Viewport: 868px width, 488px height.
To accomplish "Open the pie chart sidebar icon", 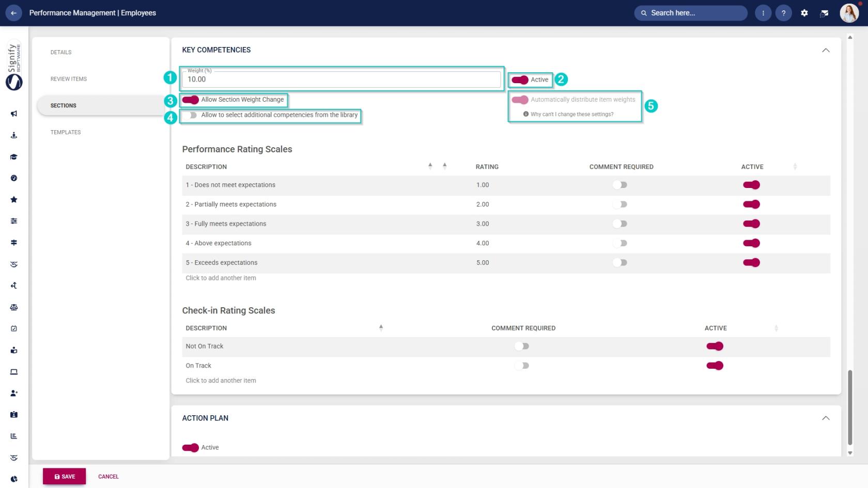I will (x=14, y=479).
